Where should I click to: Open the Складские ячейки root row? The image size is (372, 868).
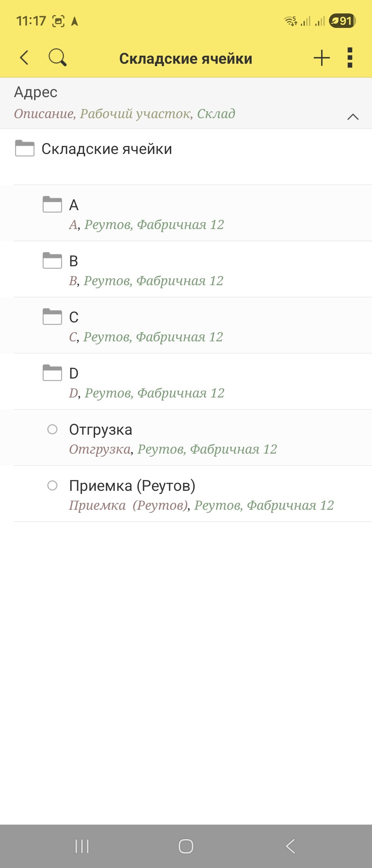click(x=107, y=149)
